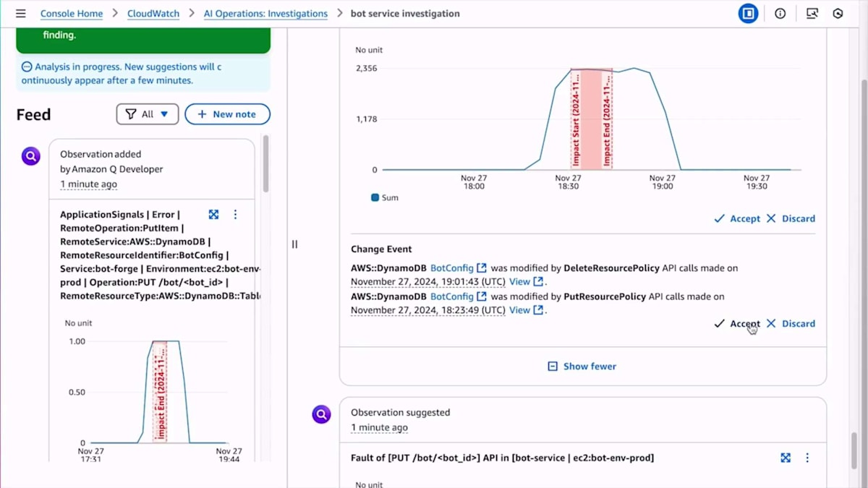Image resolution: width=868 pixels, height=488 pixels.
Task: Click '1 minute ago' under Observation added
Action: (x=88, y=184)
